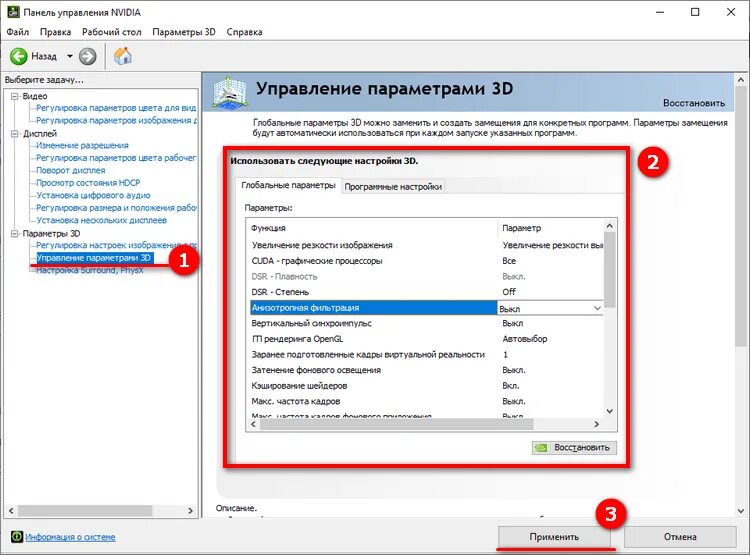
Task: Click the Применить button
Action: point(554,537)
